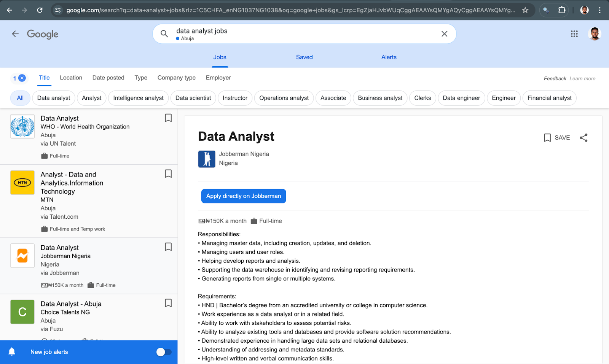Clear the search box with the X
This screenshot has width=609, height=364.
tap(444, 34)
